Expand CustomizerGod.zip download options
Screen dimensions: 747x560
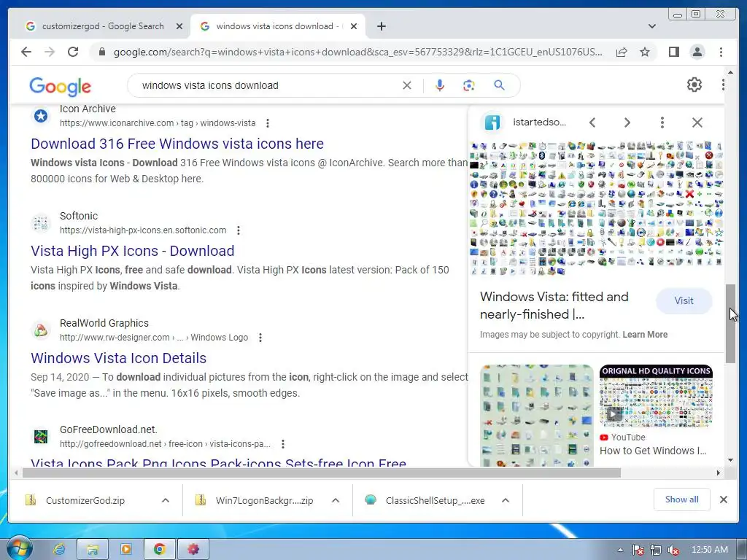click(x=166, y=500)
